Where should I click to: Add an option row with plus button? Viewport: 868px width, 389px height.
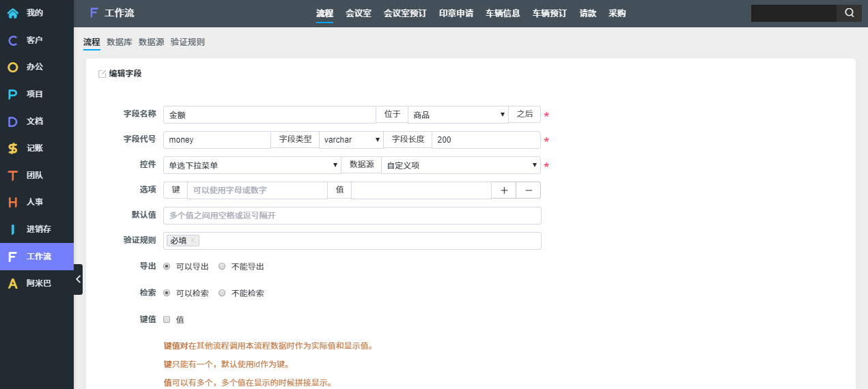click(504, 190)
